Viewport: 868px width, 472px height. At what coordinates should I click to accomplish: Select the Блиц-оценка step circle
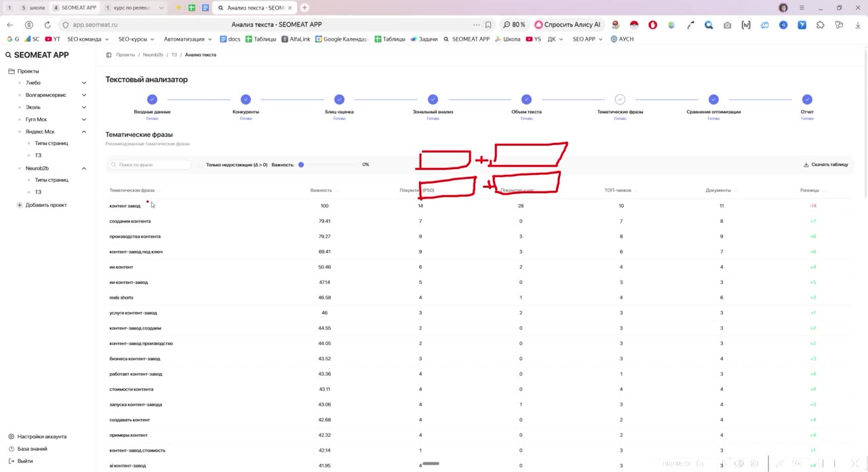pos(339,99)
